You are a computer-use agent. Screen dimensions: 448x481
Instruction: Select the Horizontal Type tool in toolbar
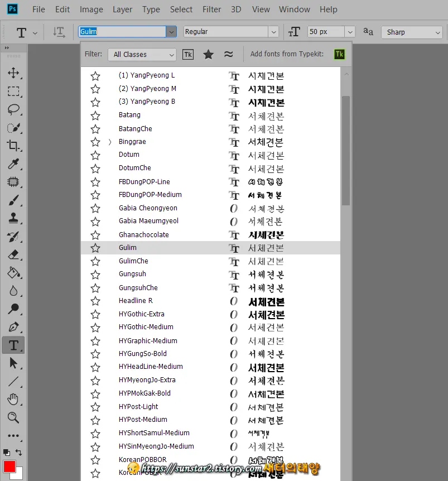point(13,345)
